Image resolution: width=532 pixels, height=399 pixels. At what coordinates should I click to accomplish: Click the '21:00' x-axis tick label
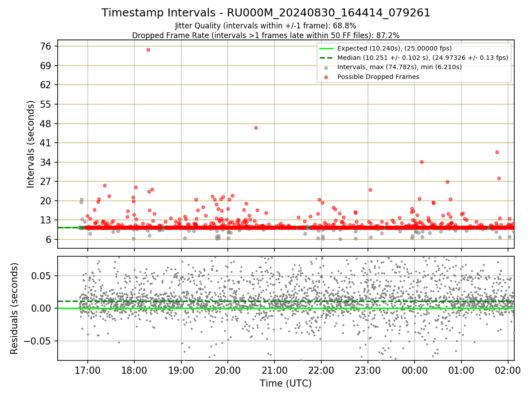274,370
